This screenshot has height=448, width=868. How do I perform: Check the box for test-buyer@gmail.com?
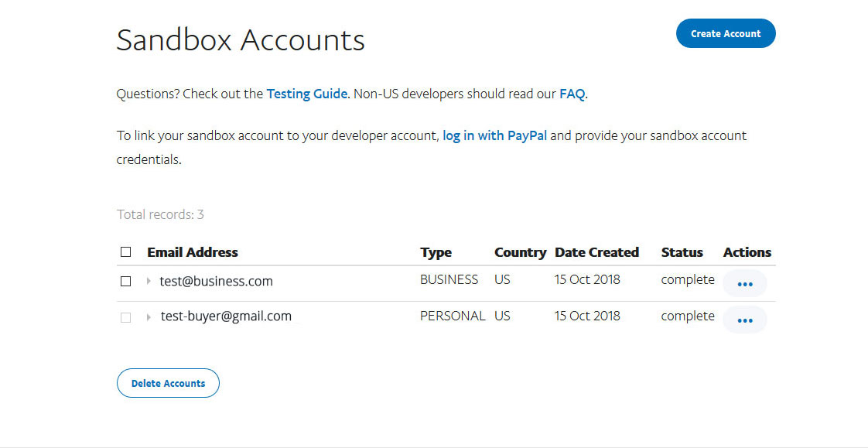(x=126, y=317)
